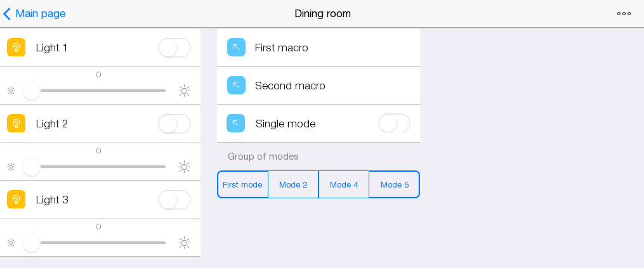
Task: Click the Light 1 bulb icon
Action: tap(16, 48)
